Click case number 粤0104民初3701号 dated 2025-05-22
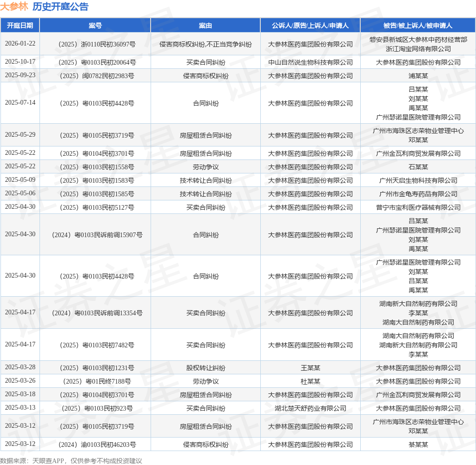This screenshot has height=465, width=476. point(97,154)
